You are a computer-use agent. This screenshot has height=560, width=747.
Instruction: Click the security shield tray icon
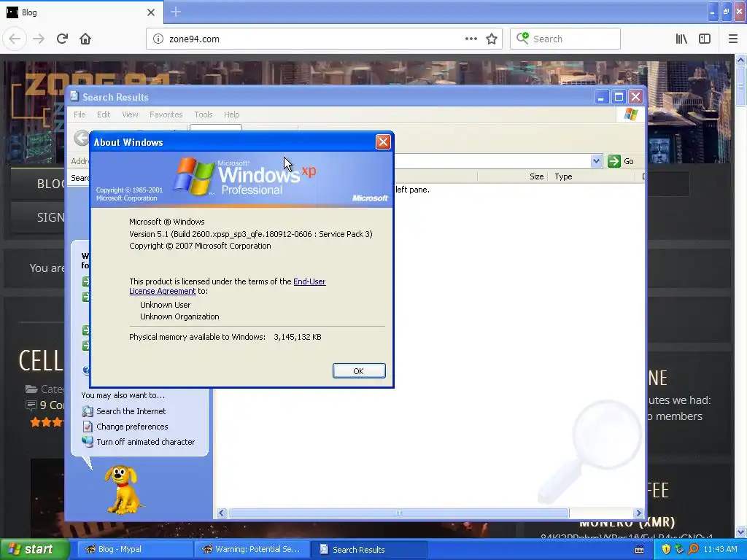665,550
